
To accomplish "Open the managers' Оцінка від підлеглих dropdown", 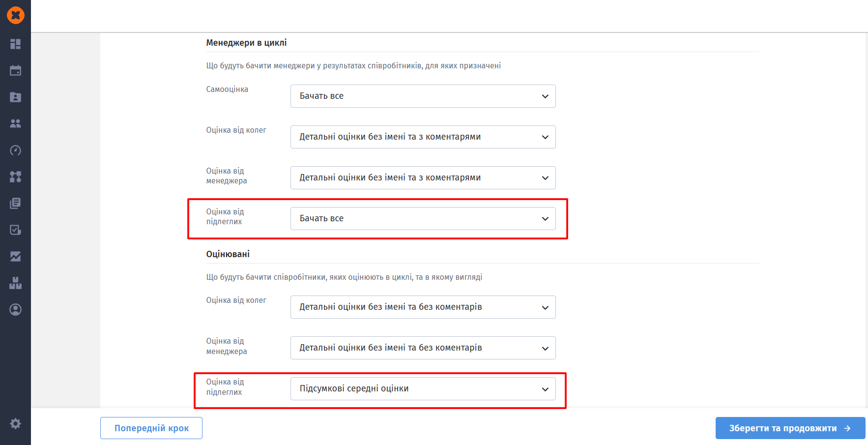I will point(423,219).
